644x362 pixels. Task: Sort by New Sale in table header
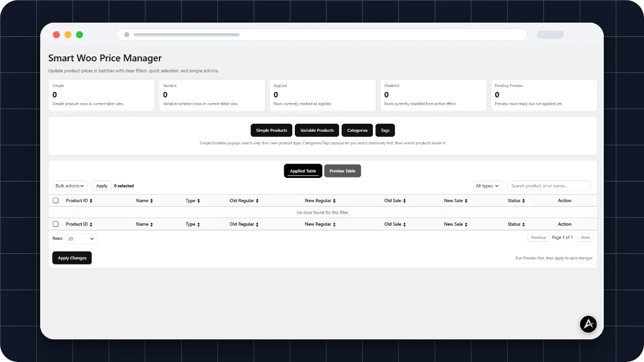455,201
